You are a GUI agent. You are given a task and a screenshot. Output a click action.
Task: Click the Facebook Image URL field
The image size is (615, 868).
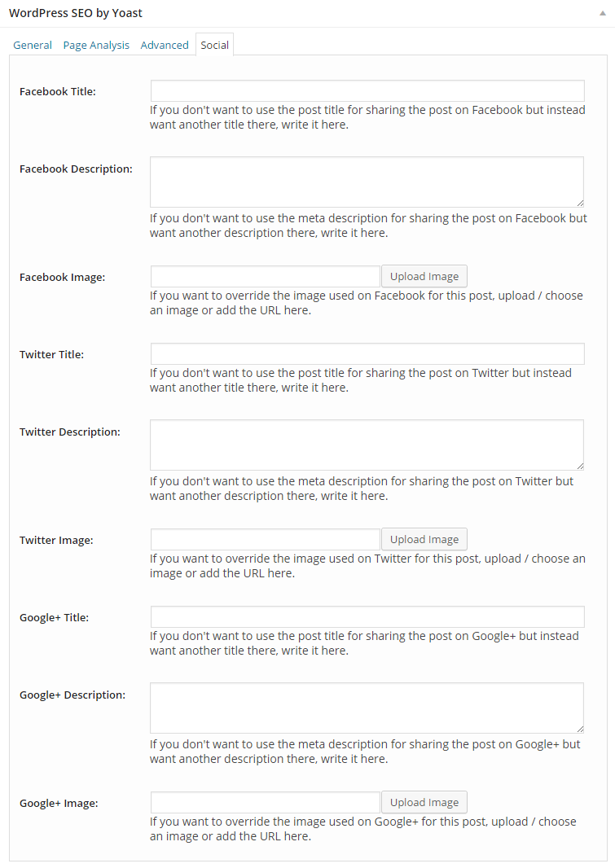pyautogui.click(x=264, y=276)
